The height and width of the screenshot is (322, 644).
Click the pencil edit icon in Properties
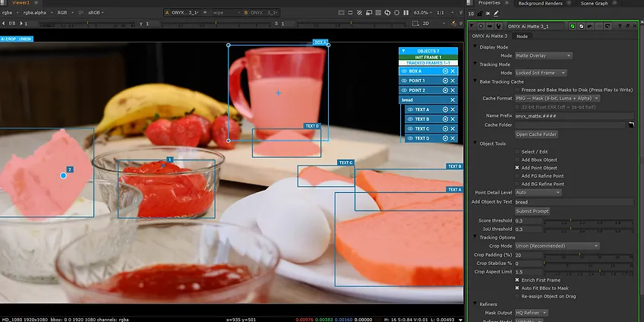496,14
